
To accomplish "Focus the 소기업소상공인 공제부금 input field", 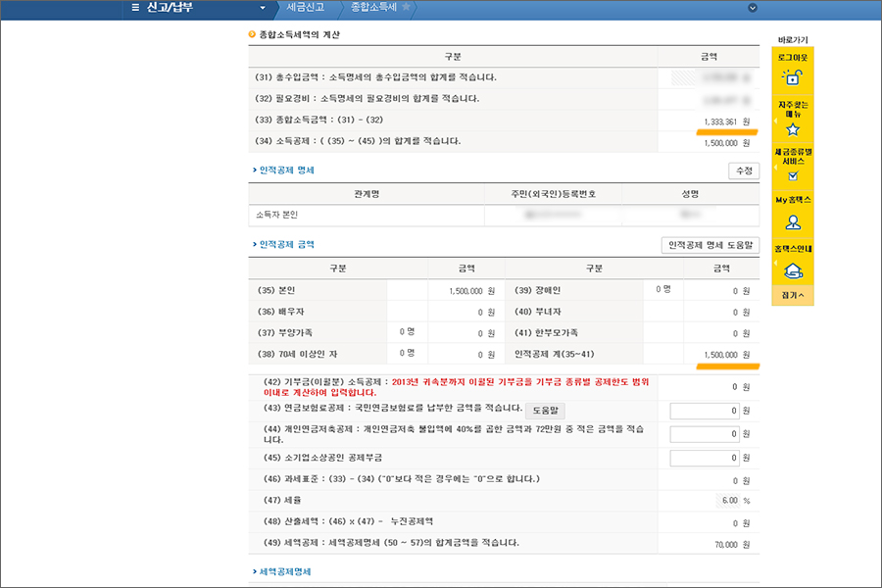I will click(705, 458).
